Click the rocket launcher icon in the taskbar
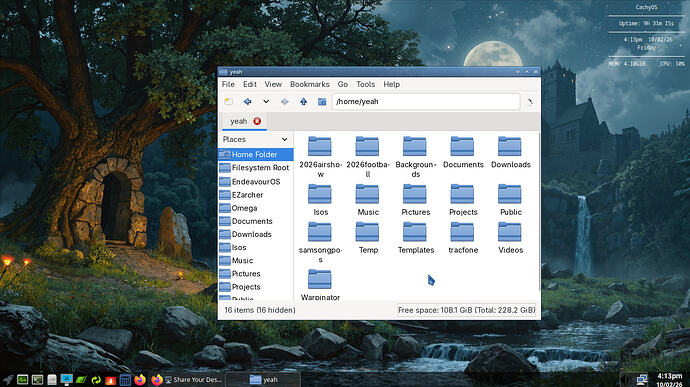The image size is (690, 387). [8, 380]
